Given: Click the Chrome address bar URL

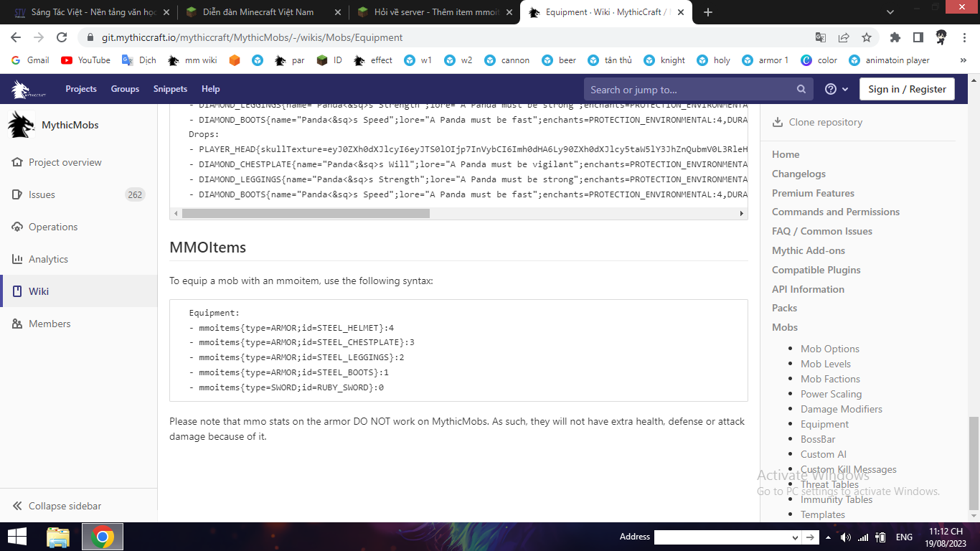Looking at the screenshot, I should pyautogui.click(x=252, y=37).
